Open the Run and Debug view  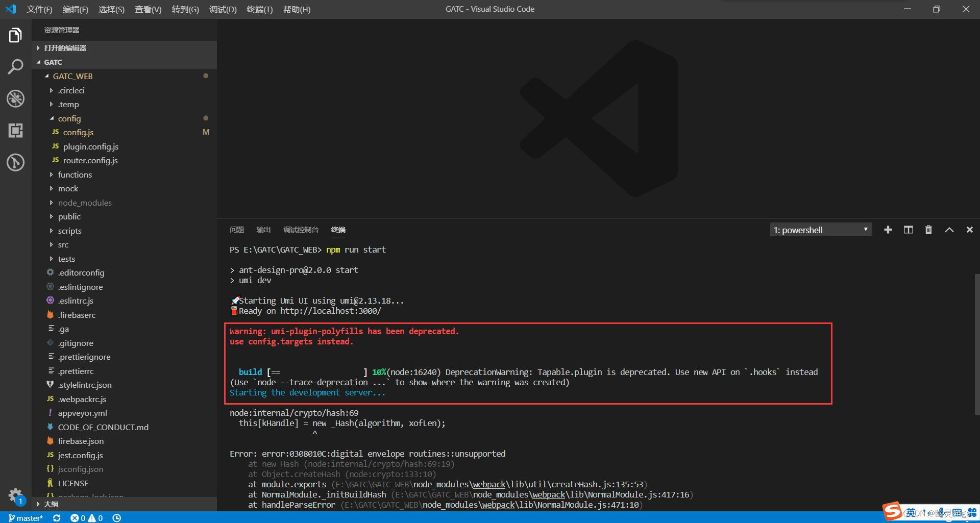click(15, 99)
